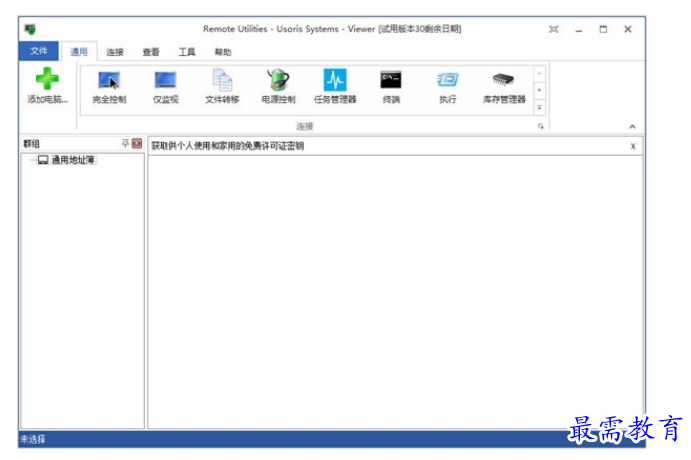Pin the Groups (群组) panel
The height and width of the screenshot is (460, 691).
tap(125, 143)
